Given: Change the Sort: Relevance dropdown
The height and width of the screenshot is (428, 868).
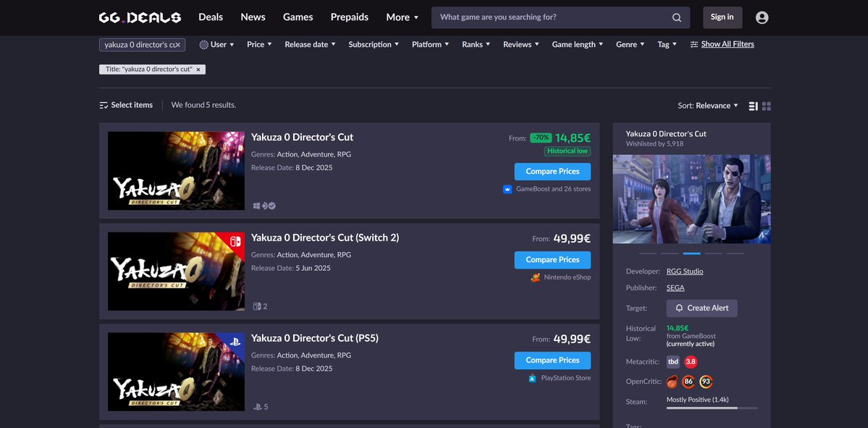Looking at the screenshot, I should (x=708, y=106).
